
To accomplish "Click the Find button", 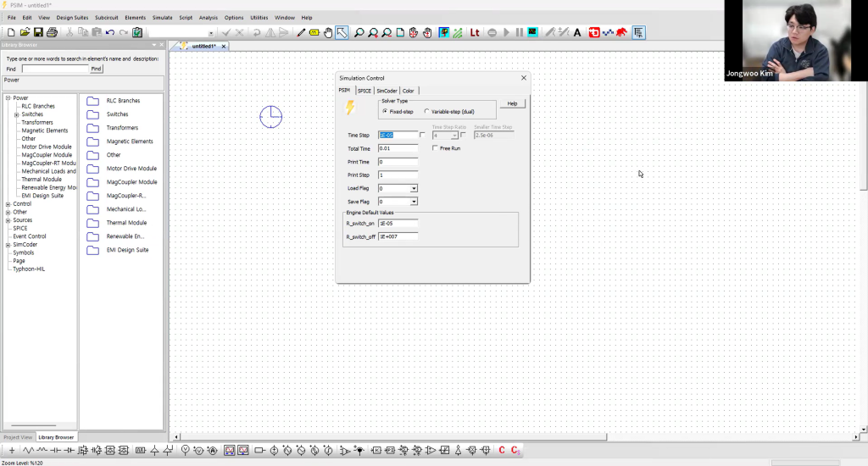I will pos(96,69).
